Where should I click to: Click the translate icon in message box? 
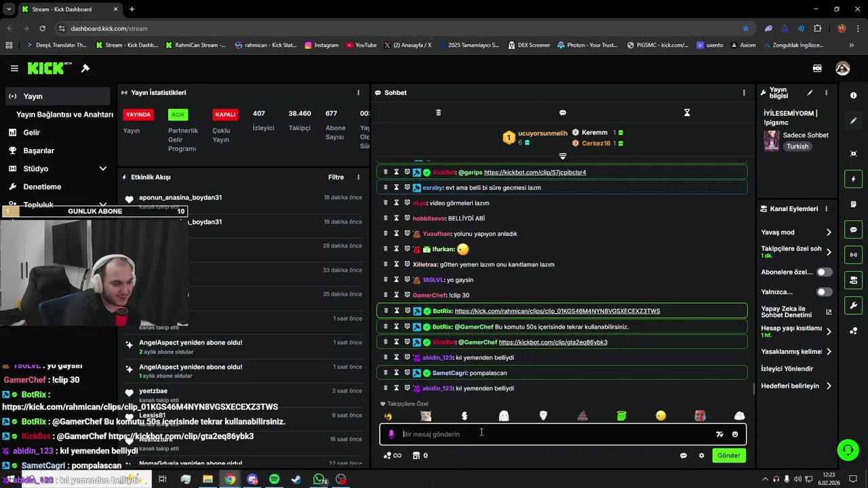pos(719,434)
